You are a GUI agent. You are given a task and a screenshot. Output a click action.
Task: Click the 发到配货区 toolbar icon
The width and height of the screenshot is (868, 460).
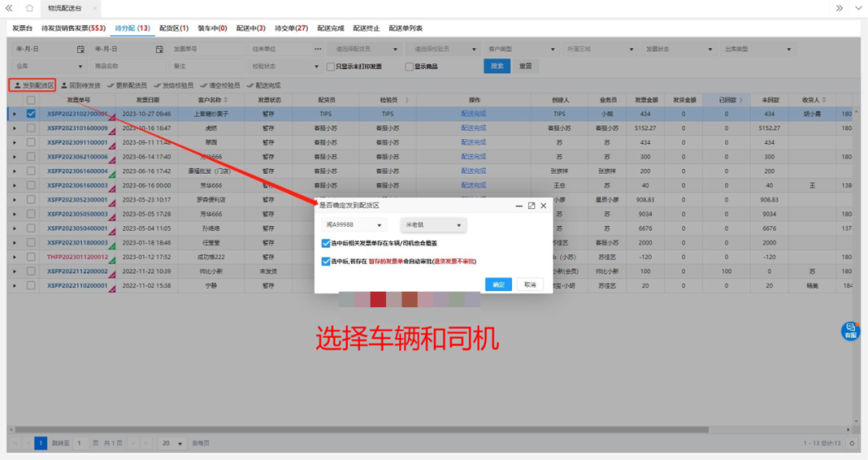(18, 85)
